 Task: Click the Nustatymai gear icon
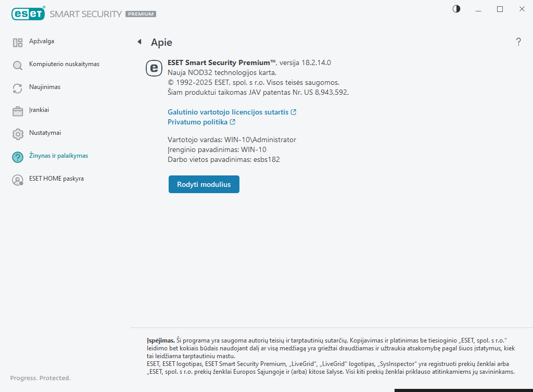[x=18, y=134]
